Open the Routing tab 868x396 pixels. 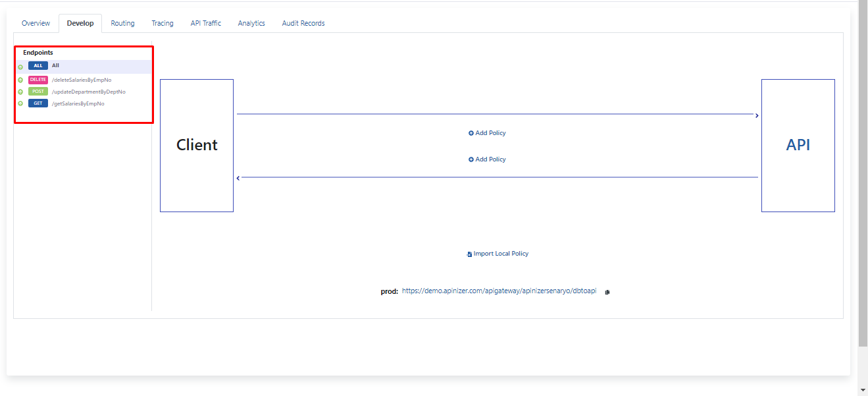[122, 23]
